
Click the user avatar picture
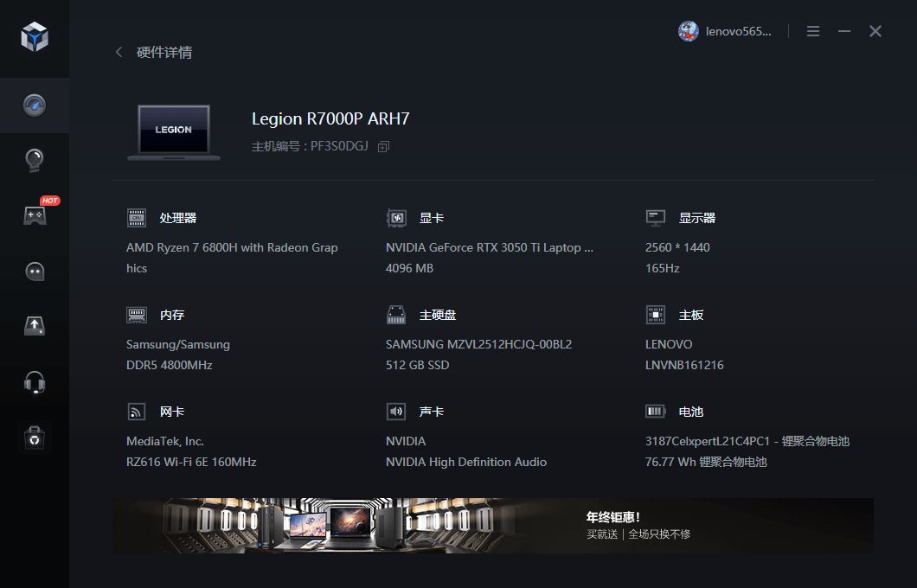click(x=689, y=31)
